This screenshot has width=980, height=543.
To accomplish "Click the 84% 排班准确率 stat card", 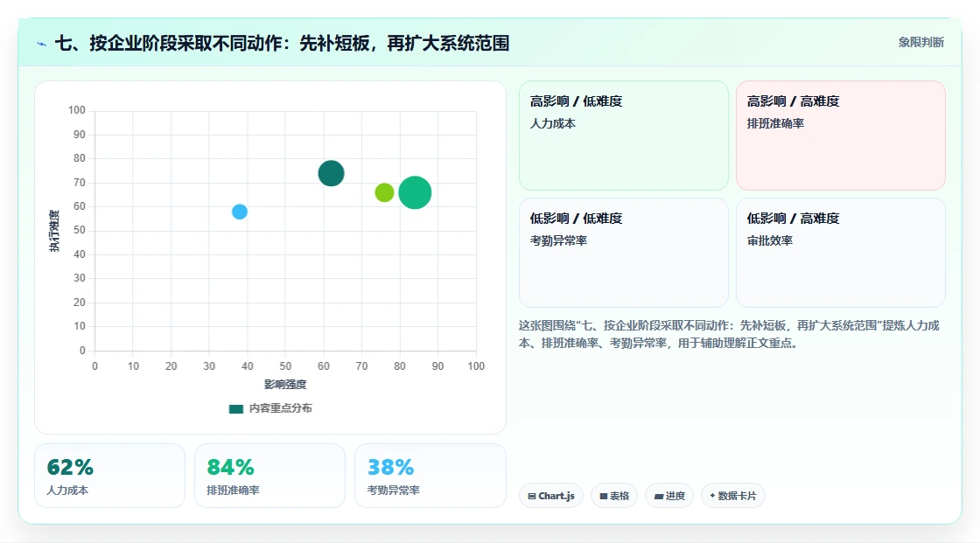I will coord(270,476).
